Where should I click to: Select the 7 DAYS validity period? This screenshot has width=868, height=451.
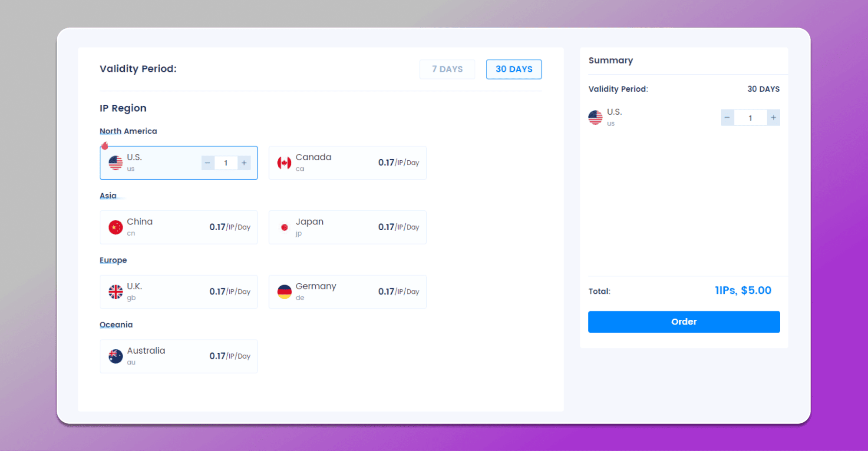click(x=447, y=69)
